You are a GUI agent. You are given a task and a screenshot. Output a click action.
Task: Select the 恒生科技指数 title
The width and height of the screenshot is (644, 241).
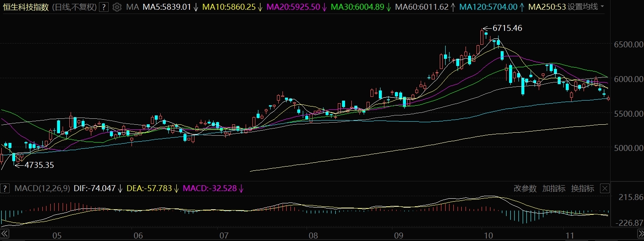(26, 7)
